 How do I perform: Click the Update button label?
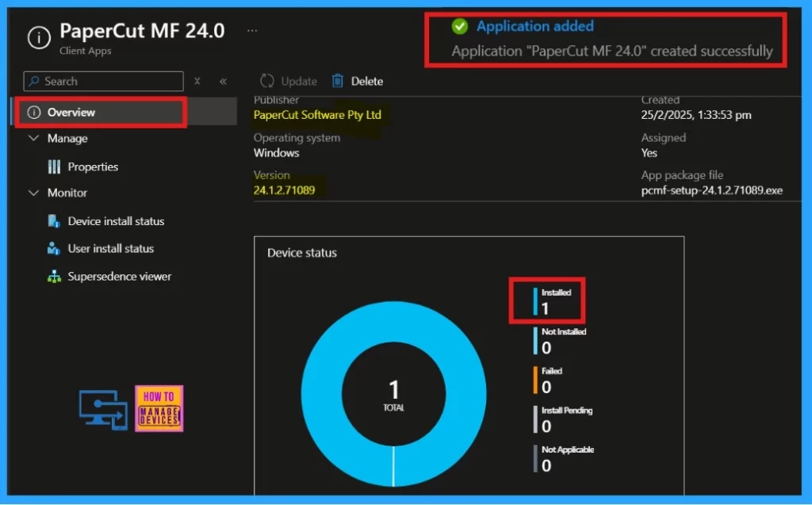pyautogui.click(x=299, y=82)
